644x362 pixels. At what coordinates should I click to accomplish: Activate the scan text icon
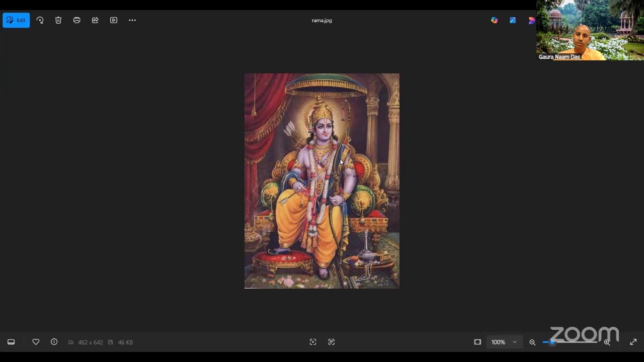point(331,342)
